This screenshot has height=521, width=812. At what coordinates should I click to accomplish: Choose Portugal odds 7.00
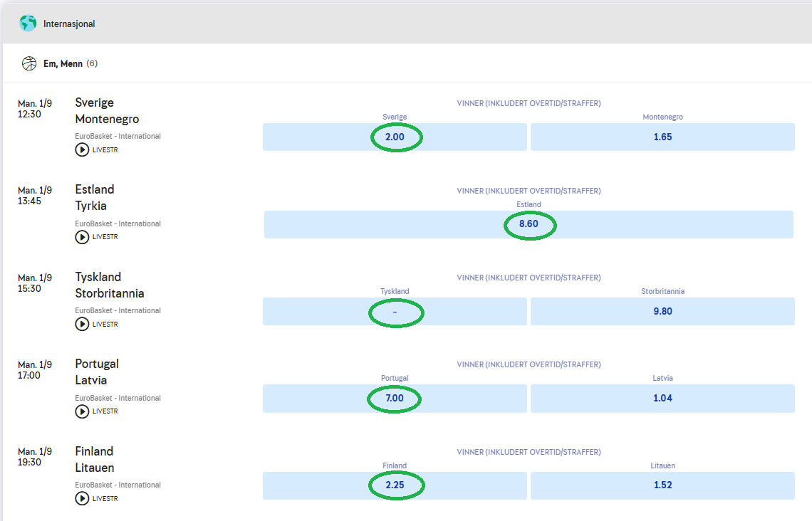(x=395, y=399)
